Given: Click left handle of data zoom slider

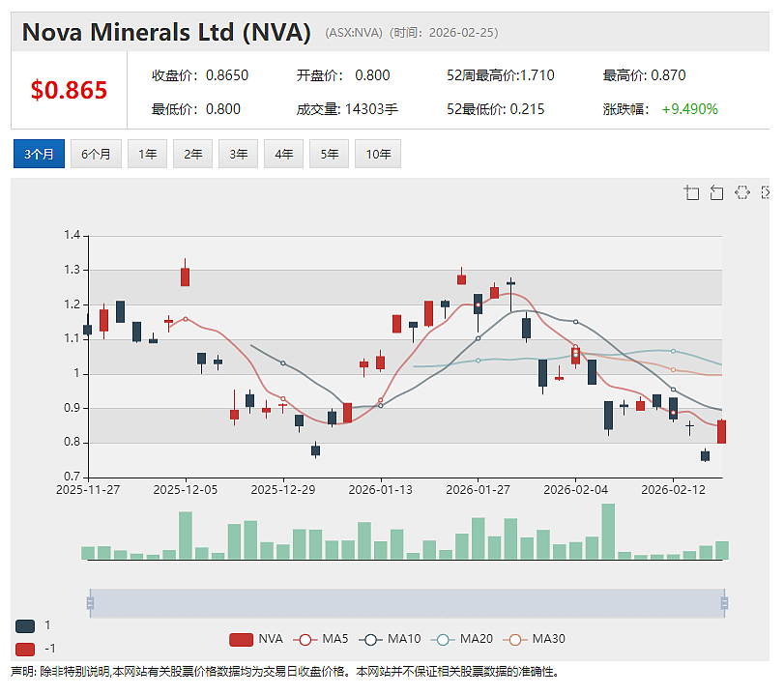Looking at the screenshot, I should coord(90,603).
